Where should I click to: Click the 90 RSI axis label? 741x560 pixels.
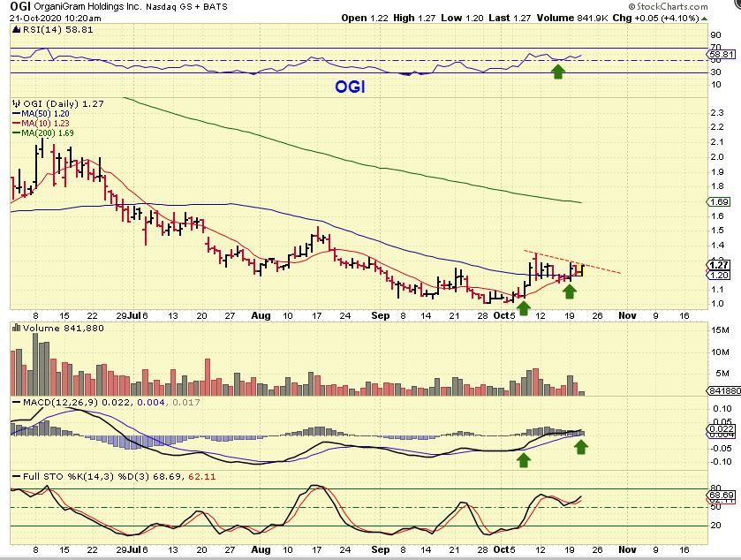(x=716, y=35)
